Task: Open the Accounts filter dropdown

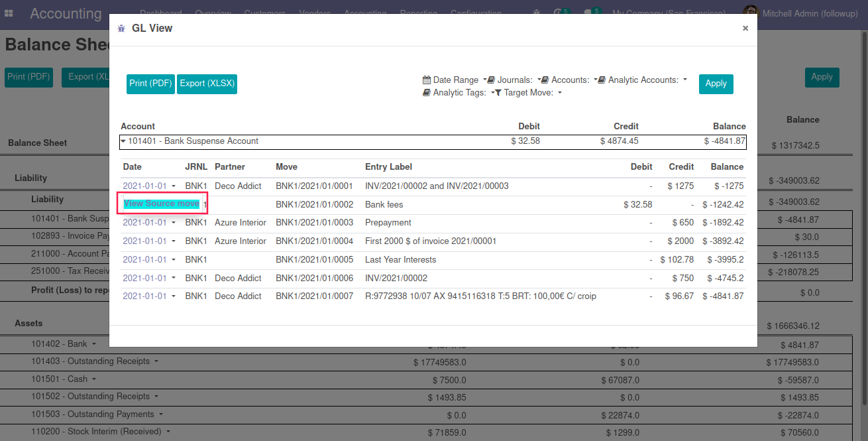Action: 569,80
